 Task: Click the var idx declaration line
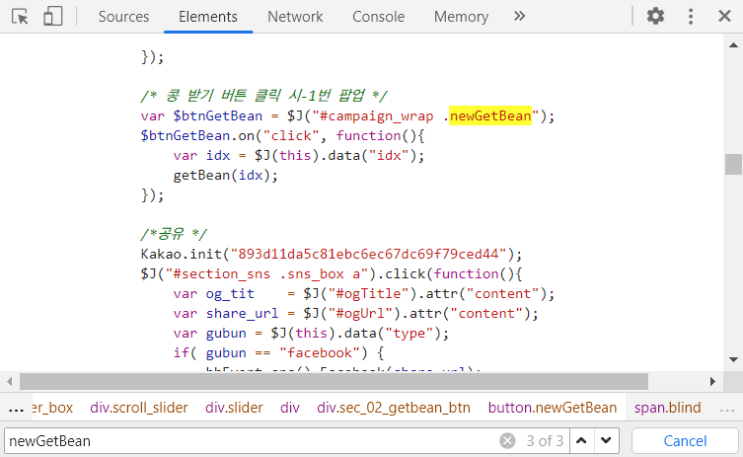[299, 155]
